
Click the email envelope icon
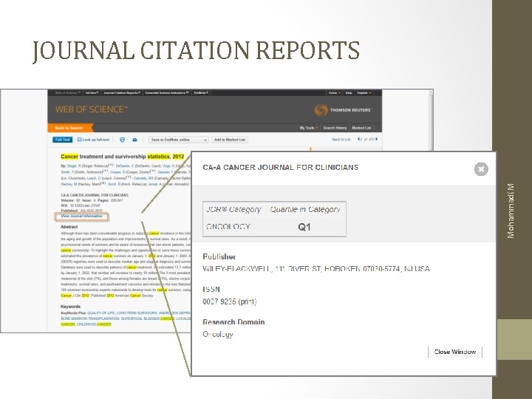coord(134,140)
